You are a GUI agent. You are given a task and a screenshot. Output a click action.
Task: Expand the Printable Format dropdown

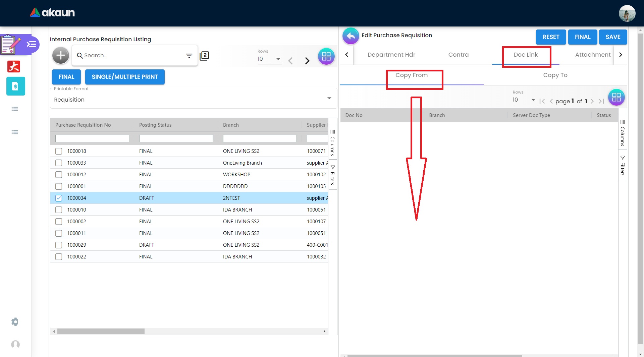coord(329,98)
